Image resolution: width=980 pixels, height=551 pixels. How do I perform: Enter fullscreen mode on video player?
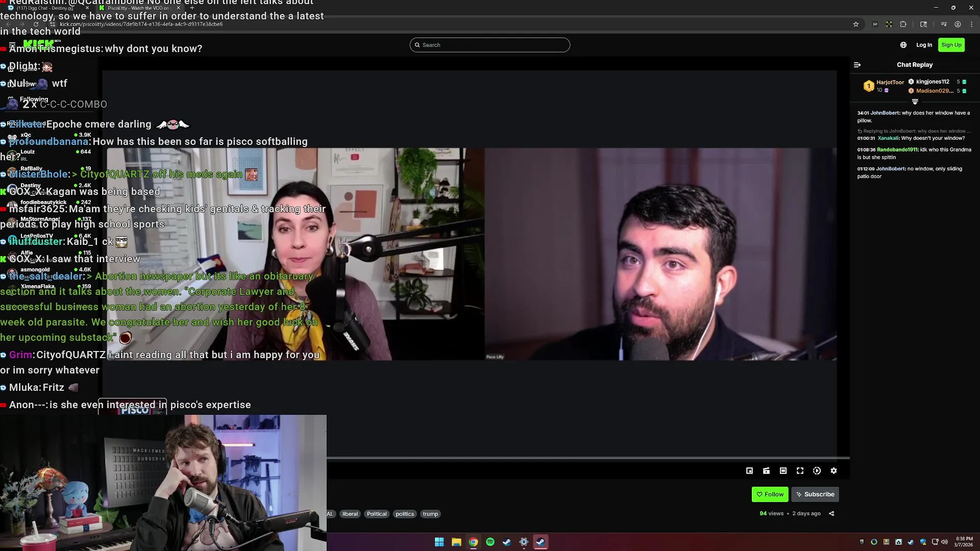point(800,471)
